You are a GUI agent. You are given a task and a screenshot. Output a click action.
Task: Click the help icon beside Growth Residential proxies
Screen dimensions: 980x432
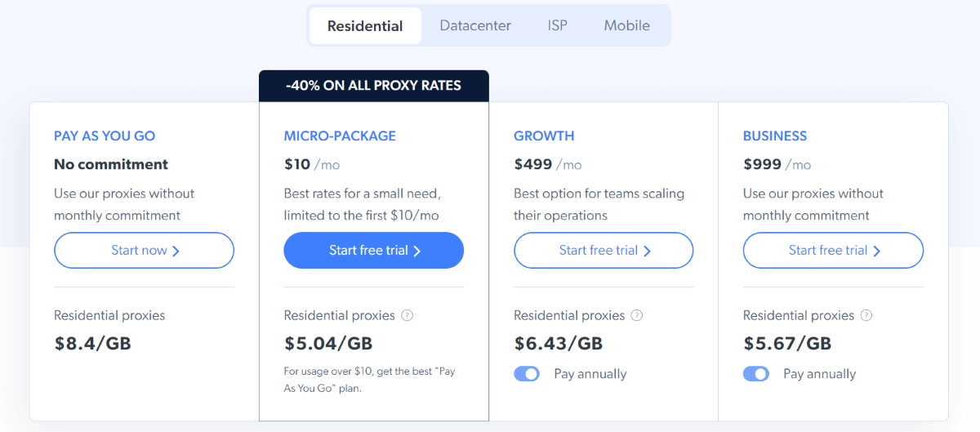point(637,315)
